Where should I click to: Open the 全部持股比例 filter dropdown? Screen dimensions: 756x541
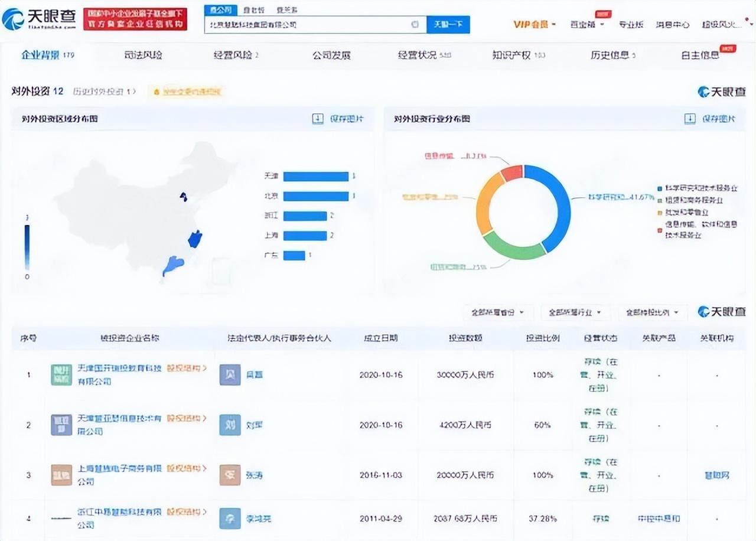pos(651,312)
